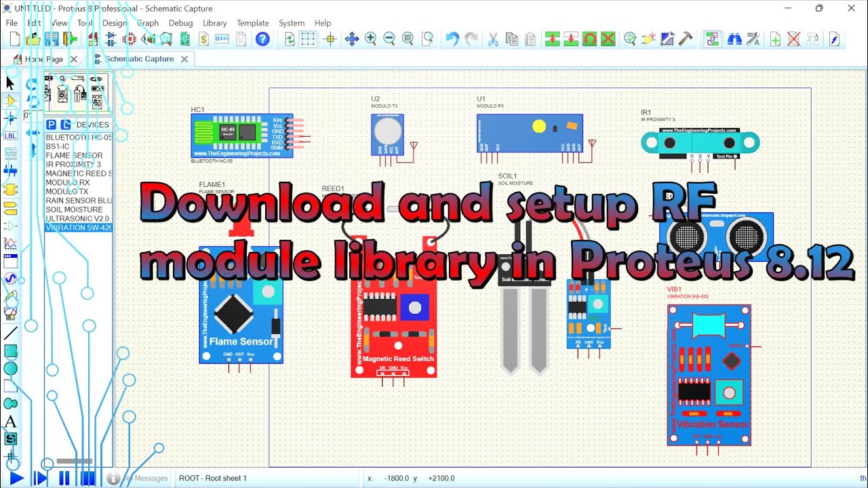The height and width of the screenshot is (488, 868).
Task: Select the 2D line drawing tool
Action: coord(10,333)
